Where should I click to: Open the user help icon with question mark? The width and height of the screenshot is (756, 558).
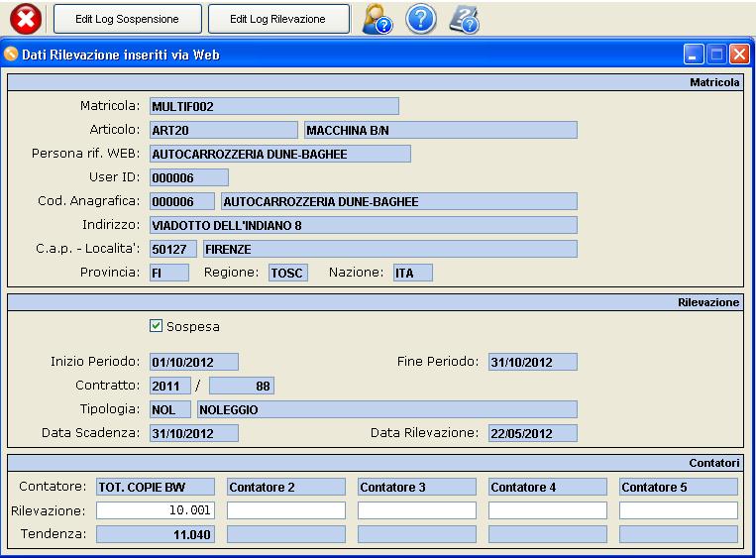(x=378, y=19)
